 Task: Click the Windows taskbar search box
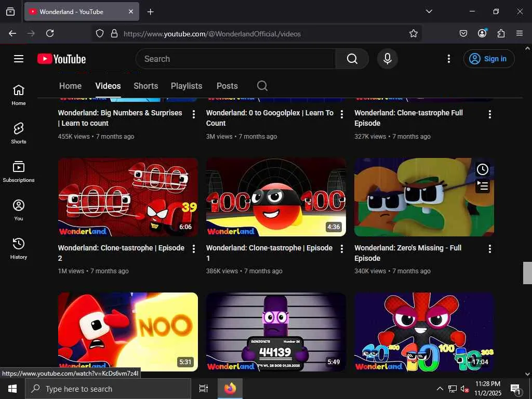point(108,389)
